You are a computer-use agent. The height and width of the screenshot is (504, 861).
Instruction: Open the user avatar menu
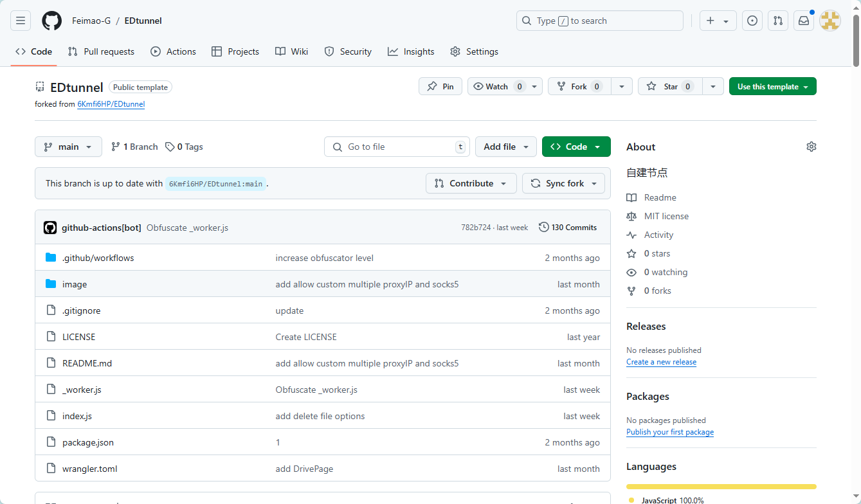tap(830, 21)
